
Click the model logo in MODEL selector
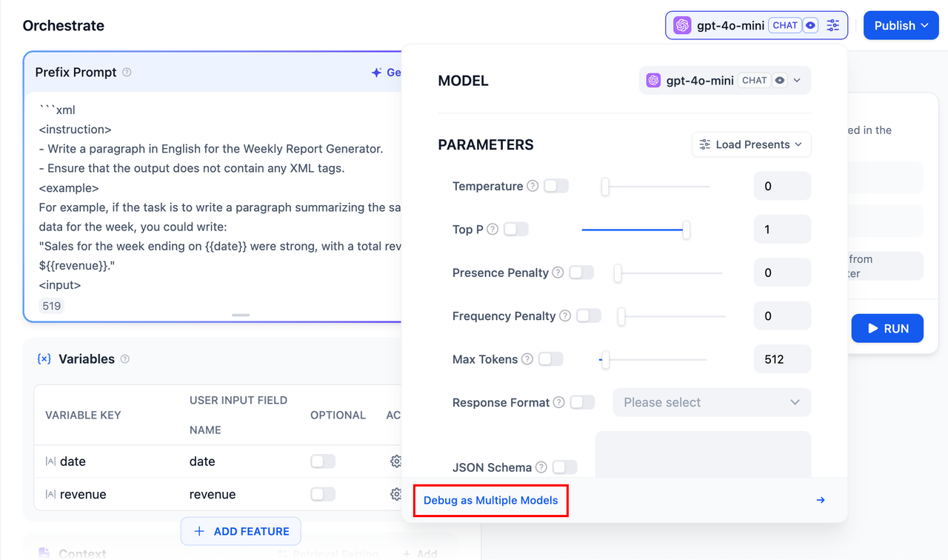tap(653, 81)
